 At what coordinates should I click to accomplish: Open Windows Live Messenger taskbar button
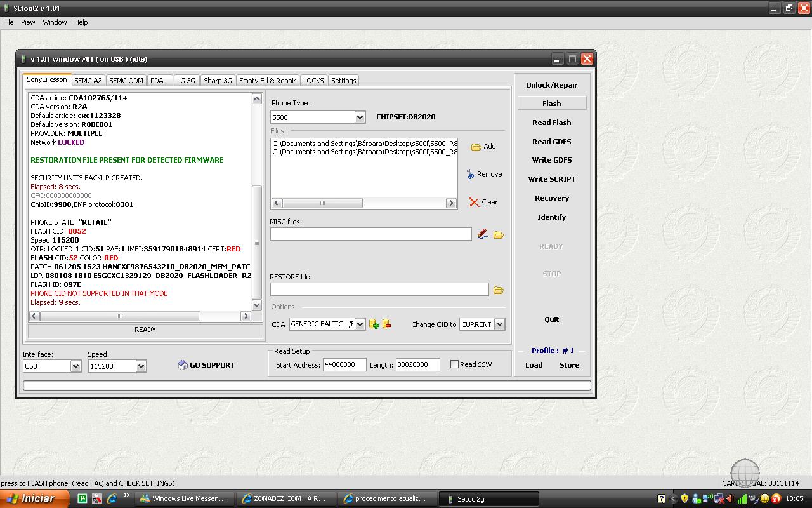tap(185, 498)
